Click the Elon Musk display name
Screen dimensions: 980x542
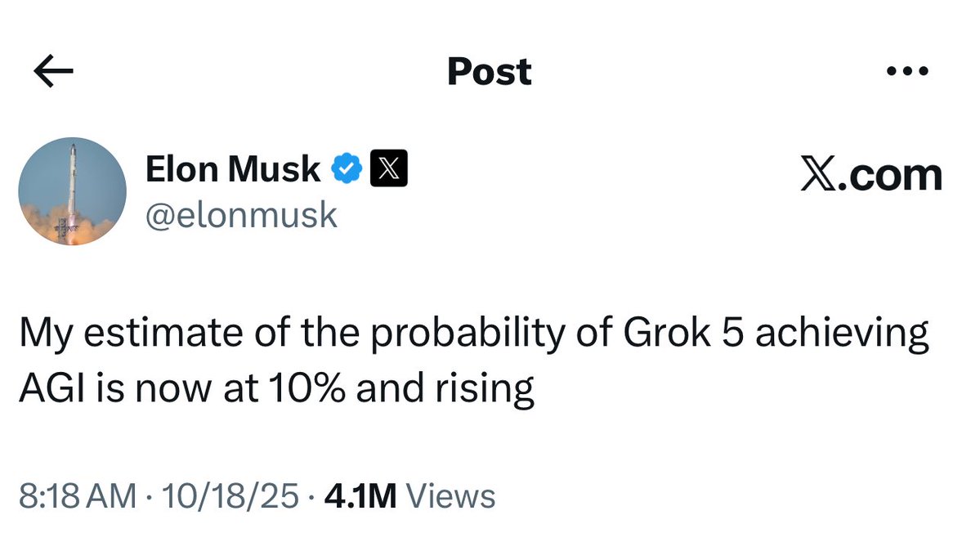click(233, 169)
